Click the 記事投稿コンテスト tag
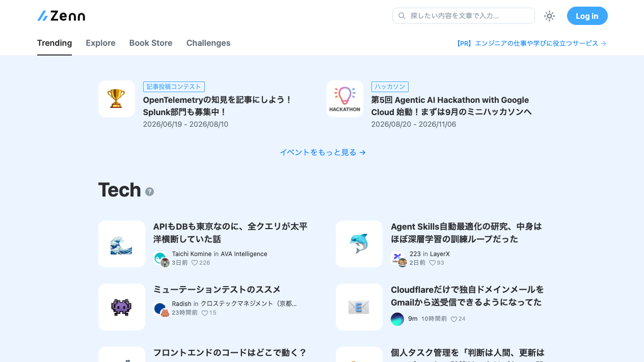644x362 pixels. point(174,87)
